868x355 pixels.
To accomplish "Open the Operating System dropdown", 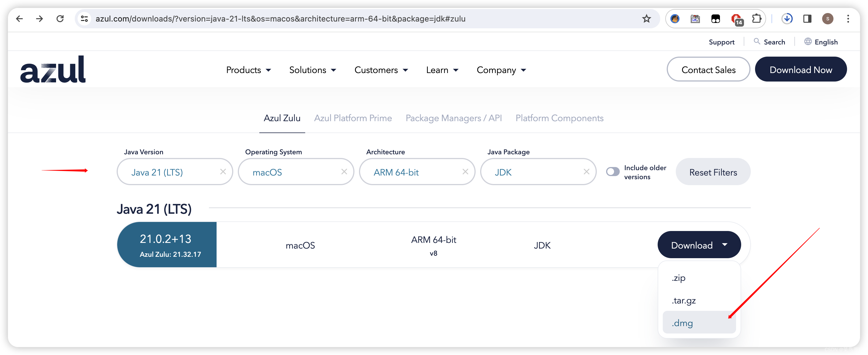I will coord(296,172).
